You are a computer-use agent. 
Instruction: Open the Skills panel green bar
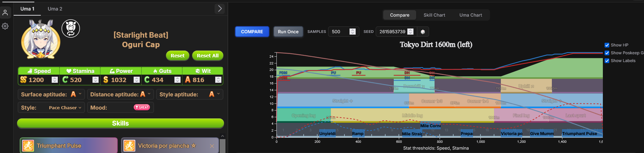(120, 123)
